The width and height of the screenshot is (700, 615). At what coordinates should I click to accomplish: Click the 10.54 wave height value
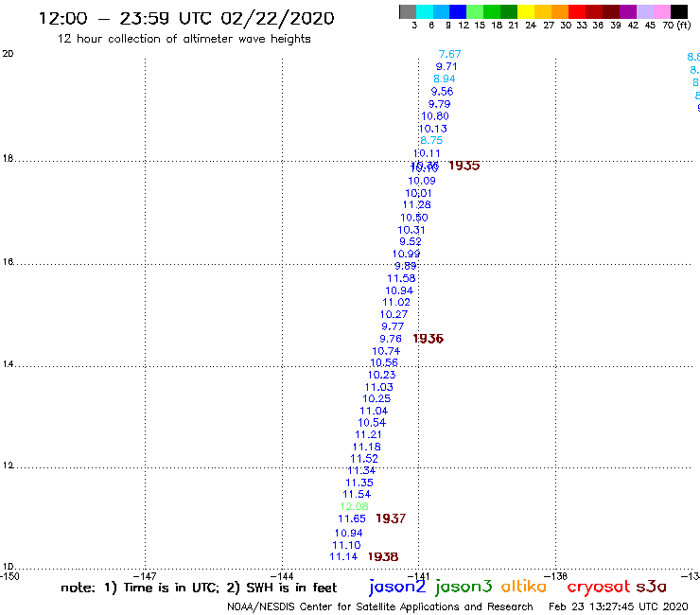point(372,423)
